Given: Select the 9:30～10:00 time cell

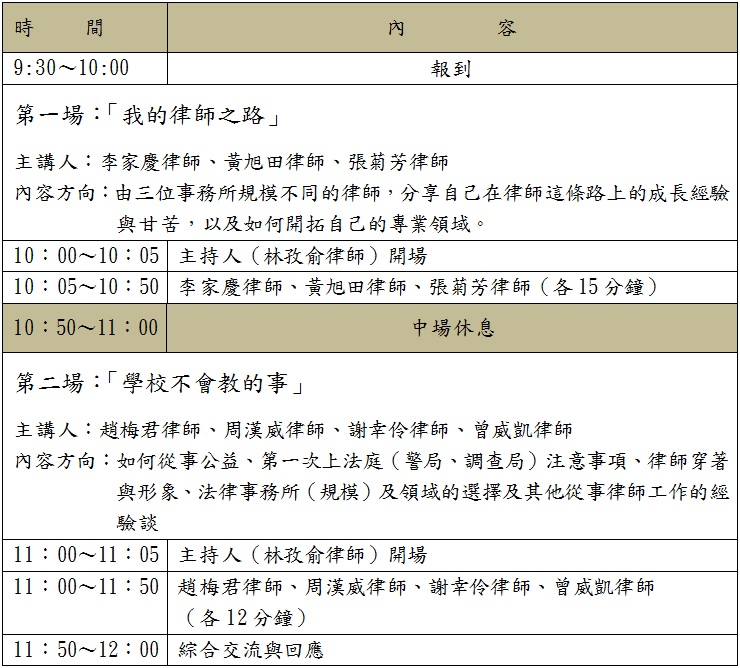Looking at the screenshot, I should [85, 68].
